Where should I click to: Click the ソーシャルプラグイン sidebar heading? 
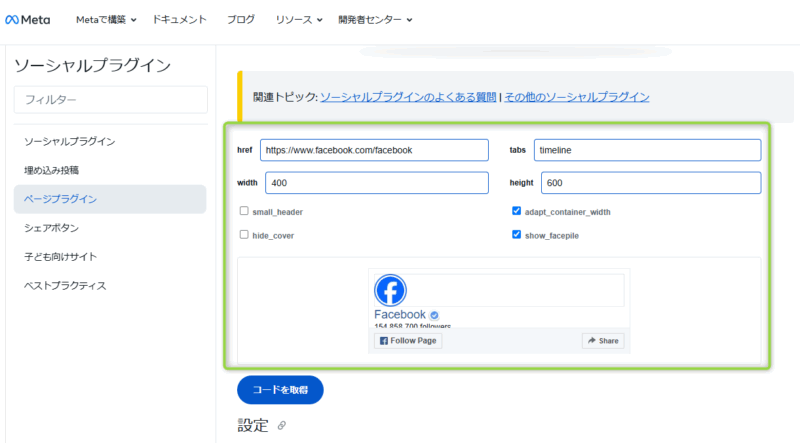[x=92, y=65]
